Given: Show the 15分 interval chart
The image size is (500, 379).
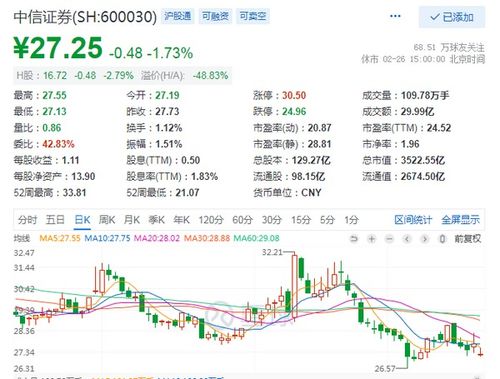Looking at the screenshot, I should coord(301,220).
